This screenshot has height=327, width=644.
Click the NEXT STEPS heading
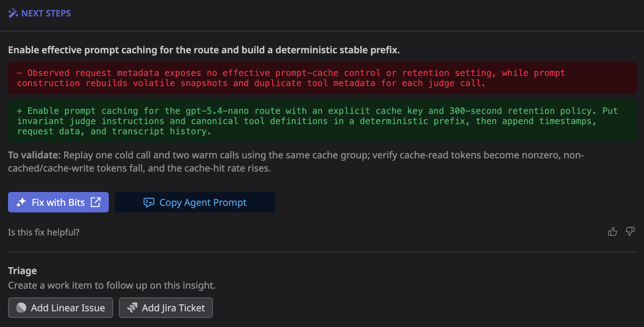(x=46, y=14)
